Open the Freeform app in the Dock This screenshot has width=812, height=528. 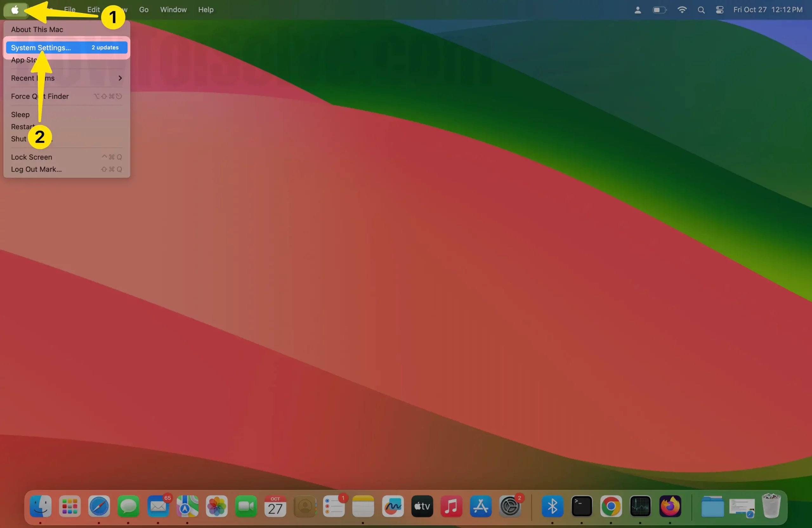(x=393, y=506)
